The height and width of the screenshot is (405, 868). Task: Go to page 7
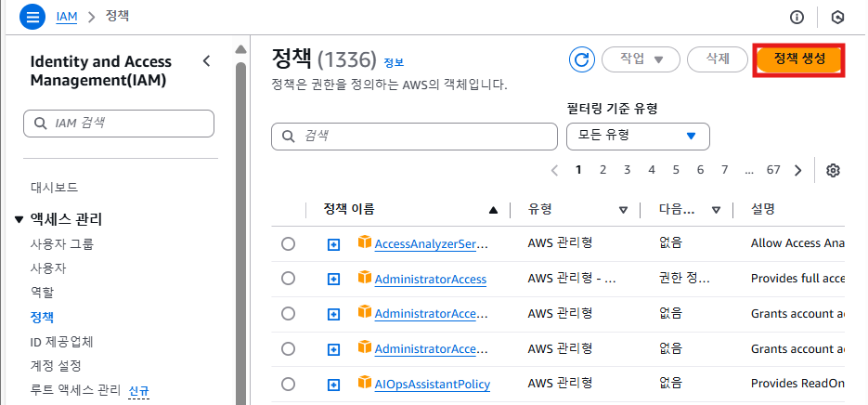click(725, 170)
